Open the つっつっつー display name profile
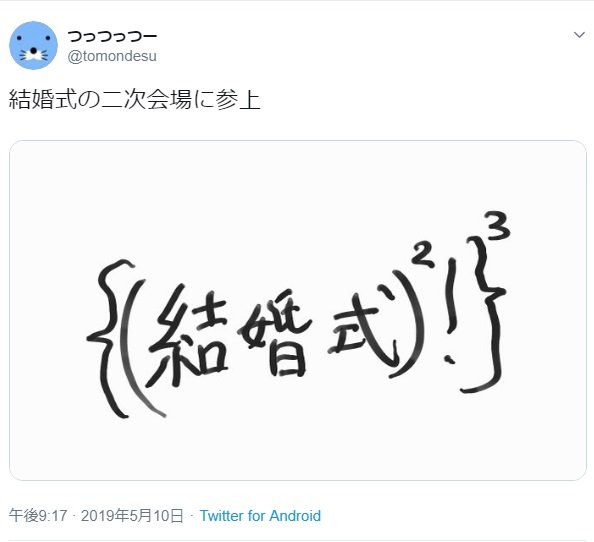The image size is (594, 542). click(112, 36)
